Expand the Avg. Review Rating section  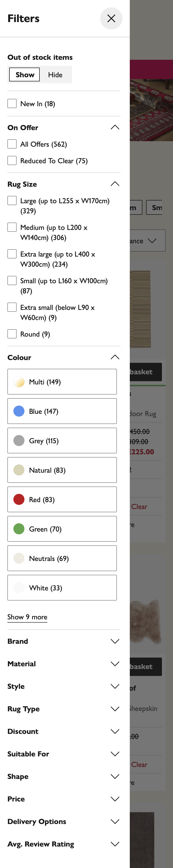tap(115, 844)
